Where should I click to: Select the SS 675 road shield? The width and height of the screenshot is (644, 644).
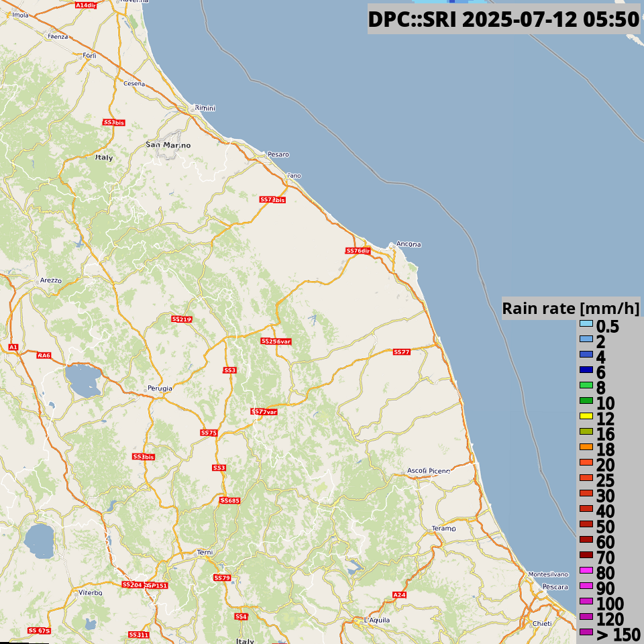pos(39,631)
